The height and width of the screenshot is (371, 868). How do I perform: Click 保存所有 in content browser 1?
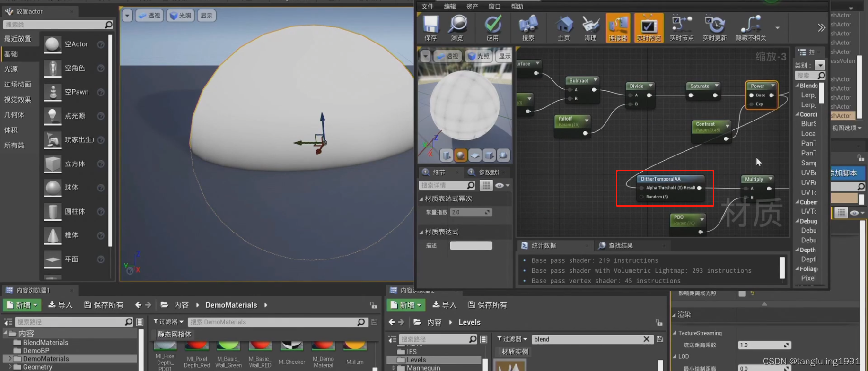coord(104,305)
